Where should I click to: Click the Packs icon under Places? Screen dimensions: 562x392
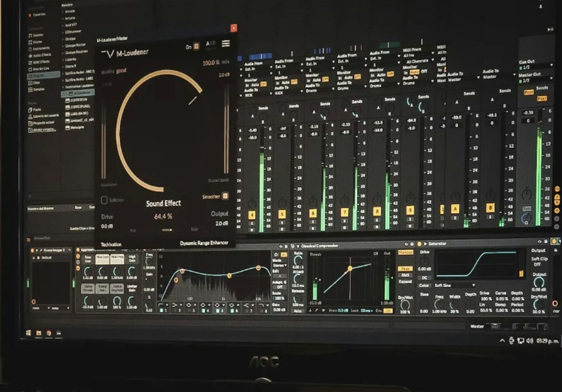pos(30,110)
